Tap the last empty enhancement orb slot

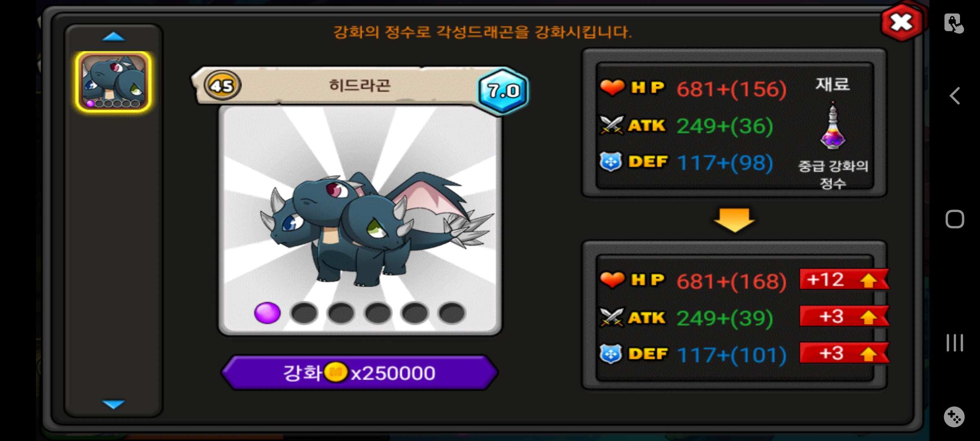tap(452, 313)
